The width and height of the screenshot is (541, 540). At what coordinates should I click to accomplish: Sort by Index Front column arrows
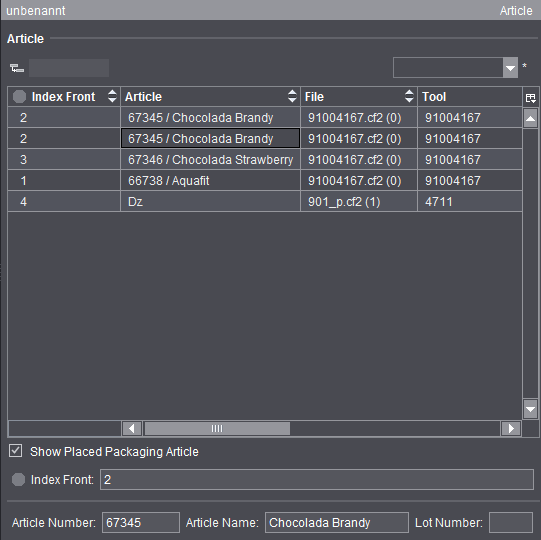click(x=112, y=96)
